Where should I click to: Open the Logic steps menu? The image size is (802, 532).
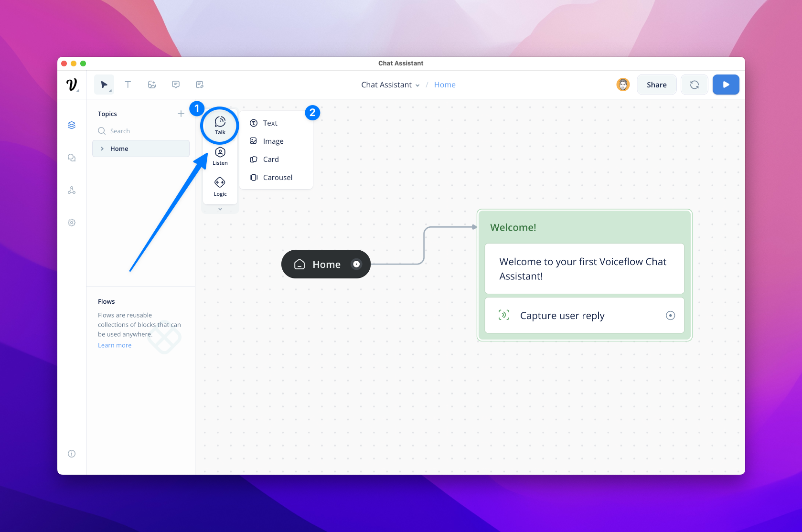click(220, 187)
